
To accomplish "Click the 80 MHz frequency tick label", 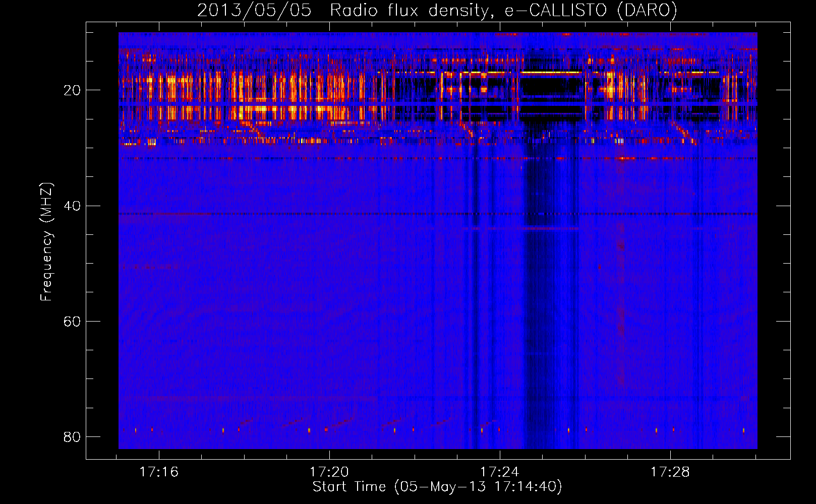I will click(72, 436).
